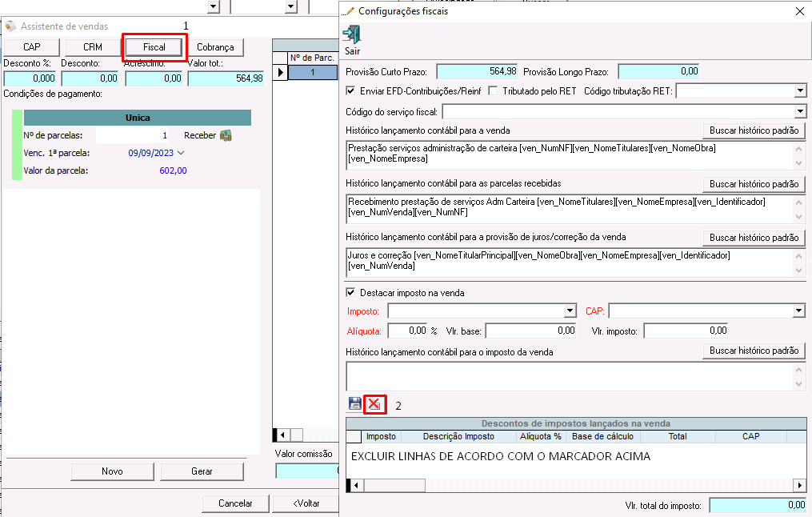The height and width of the screenshot is (517, 812).
Task: Open Código do serviço fiscal dropdown
Action: click(x=800, y=111)
